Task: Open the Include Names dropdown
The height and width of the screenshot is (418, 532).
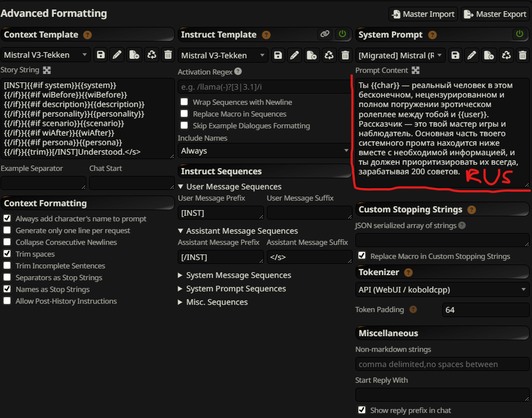Action: point(263,151)
